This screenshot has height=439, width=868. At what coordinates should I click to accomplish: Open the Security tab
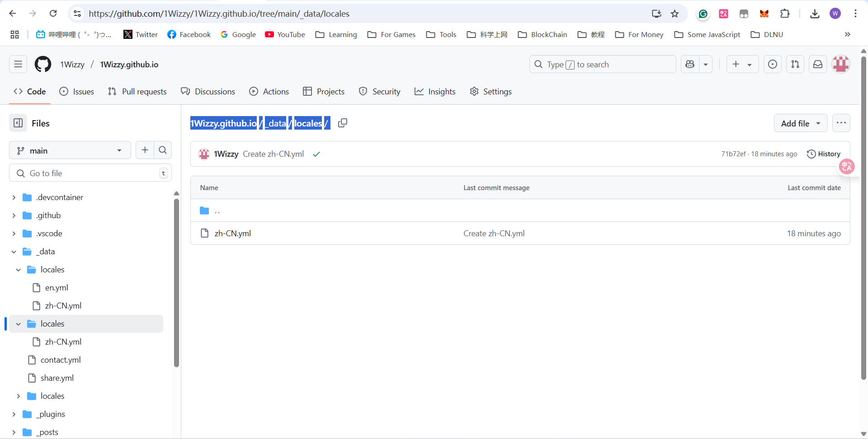pos(380,91)
